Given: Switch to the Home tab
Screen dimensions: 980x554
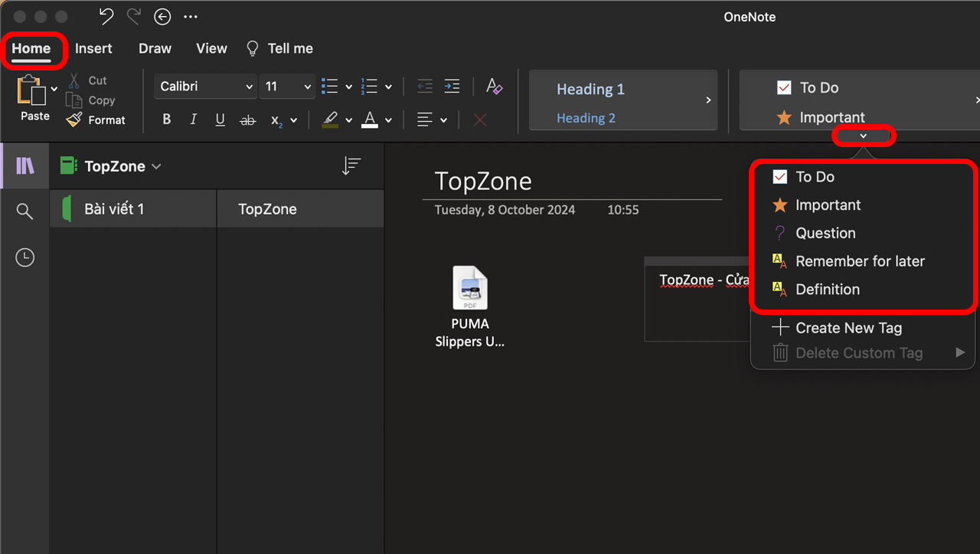Looking at the screenshot, I should click(x=31, y=48).
